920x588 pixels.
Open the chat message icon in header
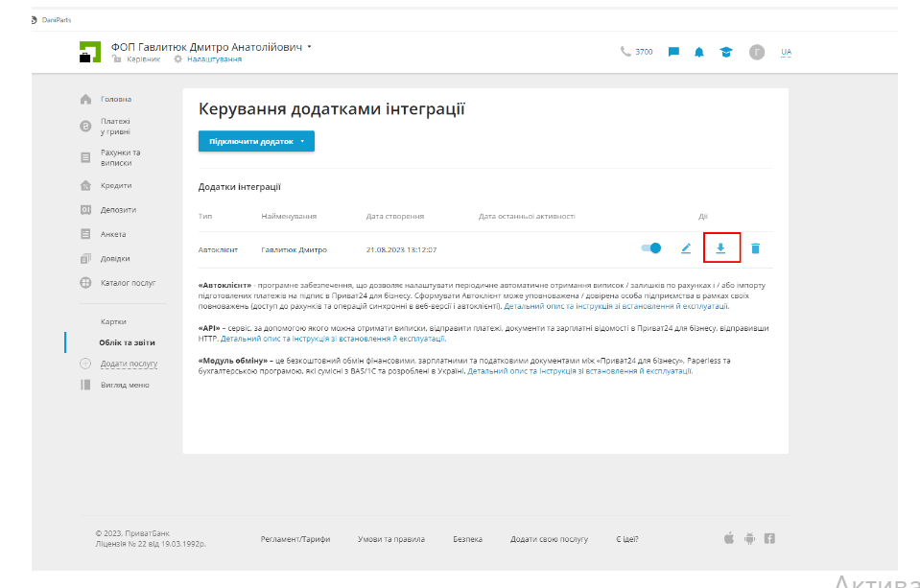pyautogui.click(x=673, y=52)
